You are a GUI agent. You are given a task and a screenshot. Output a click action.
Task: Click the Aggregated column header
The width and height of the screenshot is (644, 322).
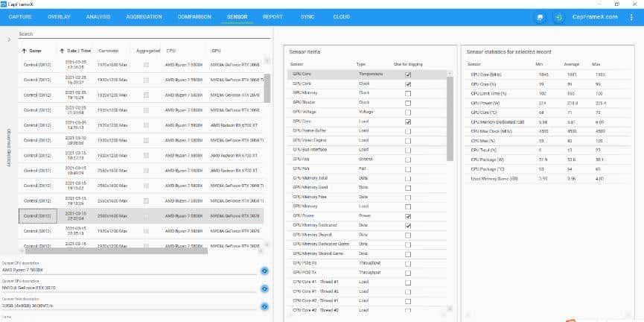coord(148,51)
